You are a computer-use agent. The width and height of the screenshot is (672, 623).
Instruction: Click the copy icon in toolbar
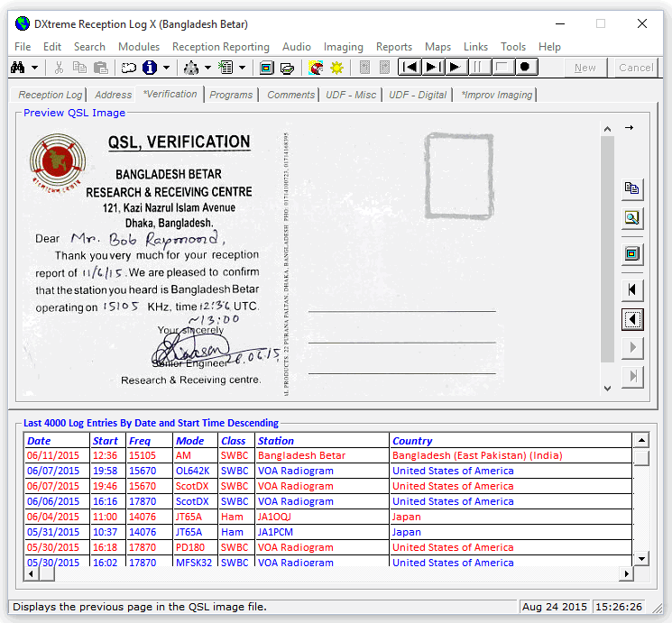pos(79,68)
